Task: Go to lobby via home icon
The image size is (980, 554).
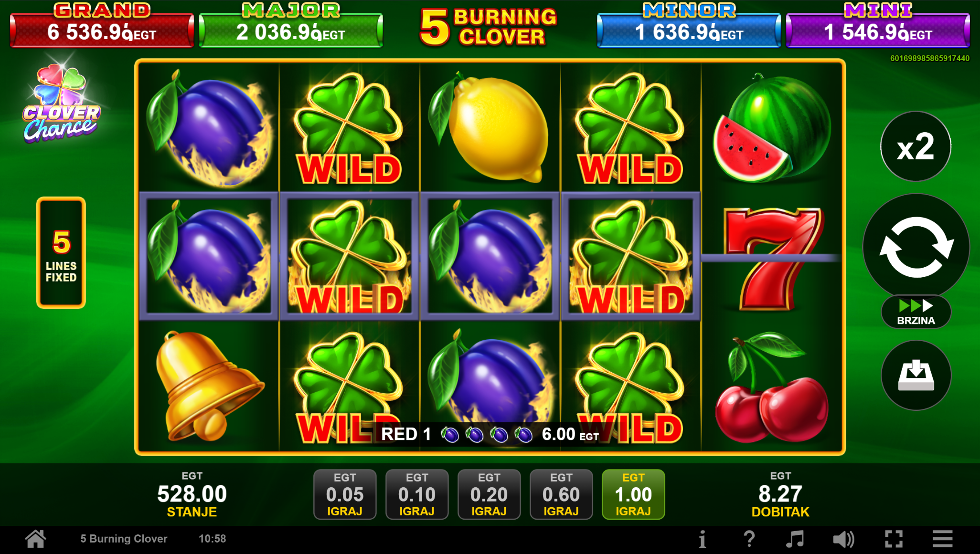Action: (x=36, y=539)
